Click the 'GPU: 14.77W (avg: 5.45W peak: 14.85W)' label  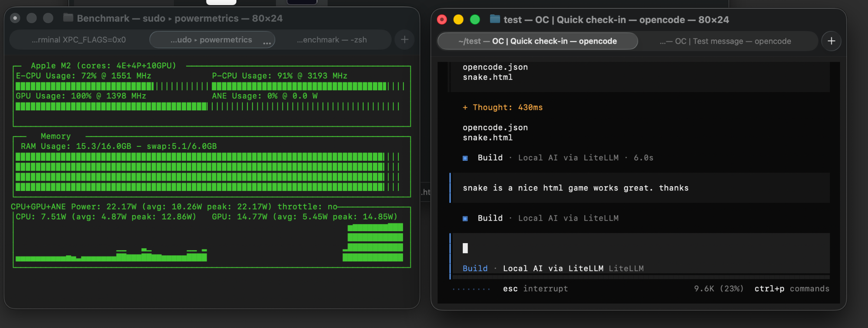point(305,217)
